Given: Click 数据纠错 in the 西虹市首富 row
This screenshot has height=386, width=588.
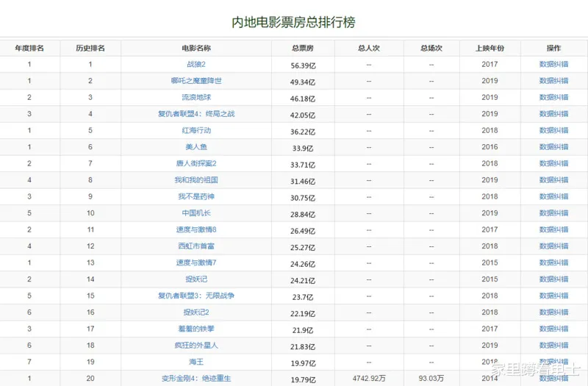Looking at the screenshot, I should (553, 246).
